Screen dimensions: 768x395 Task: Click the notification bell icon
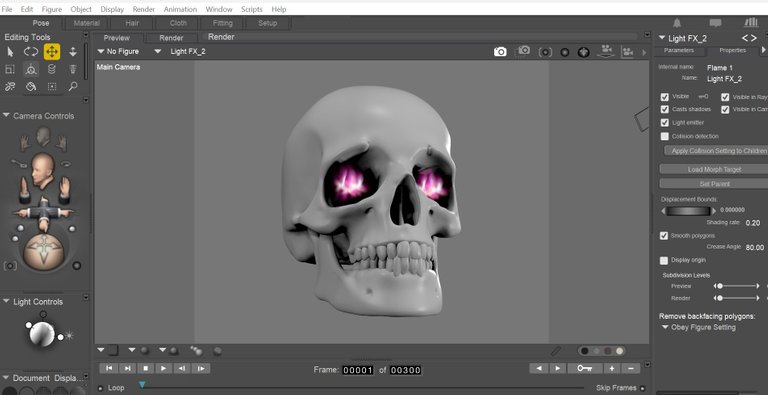[x=677, y=23]
